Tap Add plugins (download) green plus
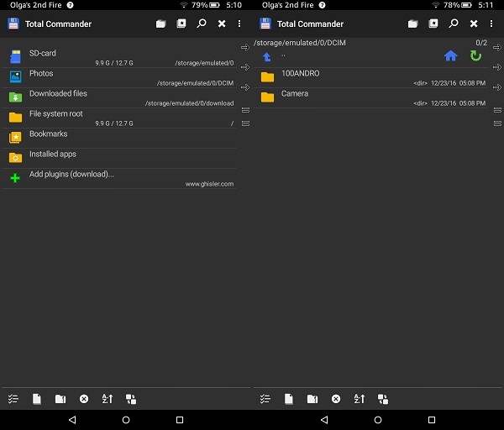This screenshot has height=430, width=504. (15, 178)
